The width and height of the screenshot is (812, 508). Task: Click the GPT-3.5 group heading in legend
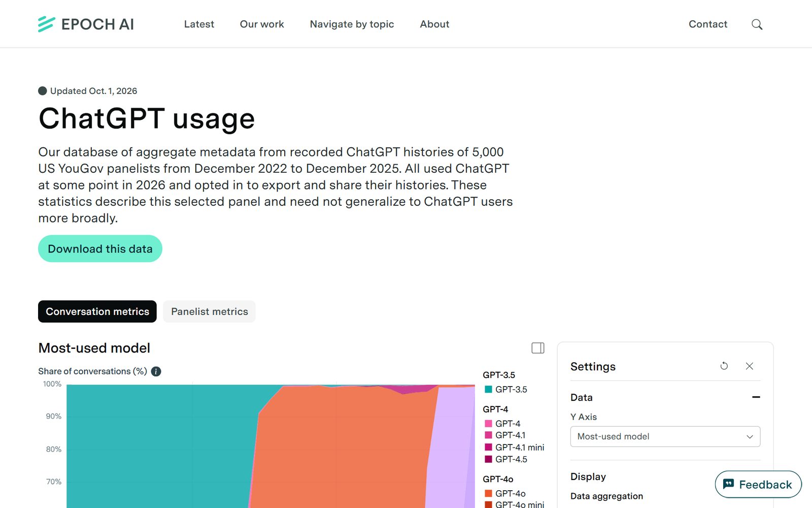coord(499,375)
